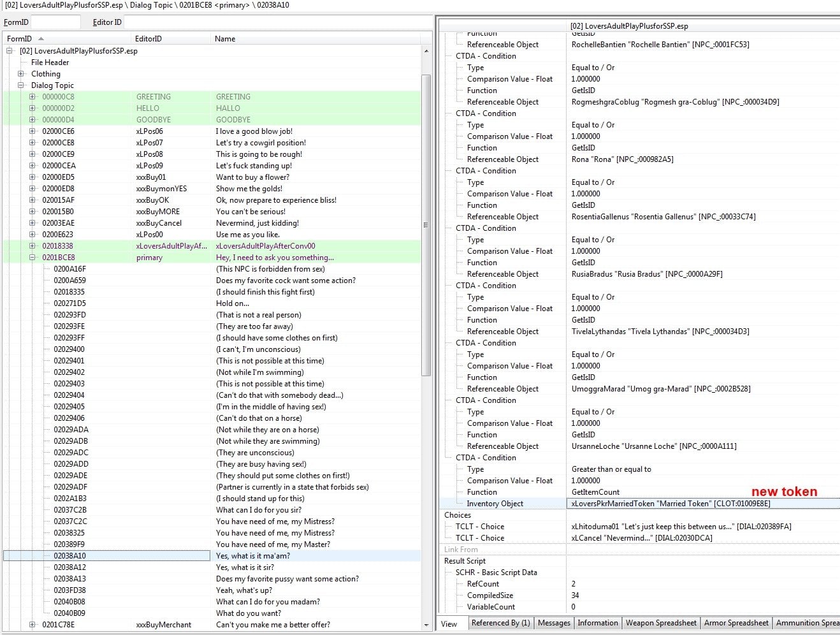Click the tree scrollbar down arrow
The image size is (840, 635).
(x=426, y=625)
